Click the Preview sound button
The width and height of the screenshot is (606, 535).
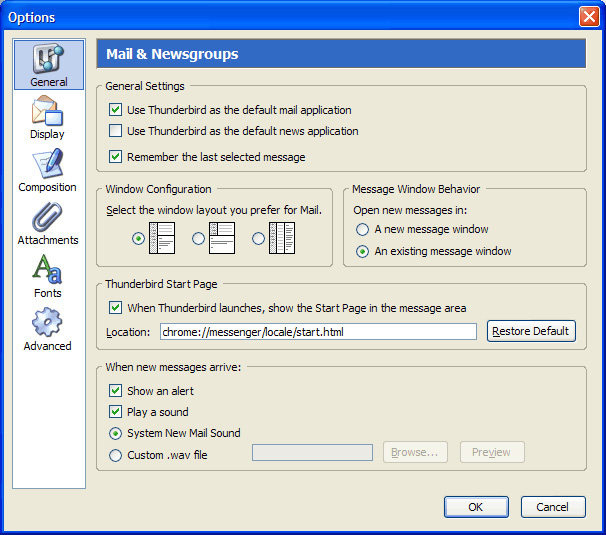coord(492,452)
